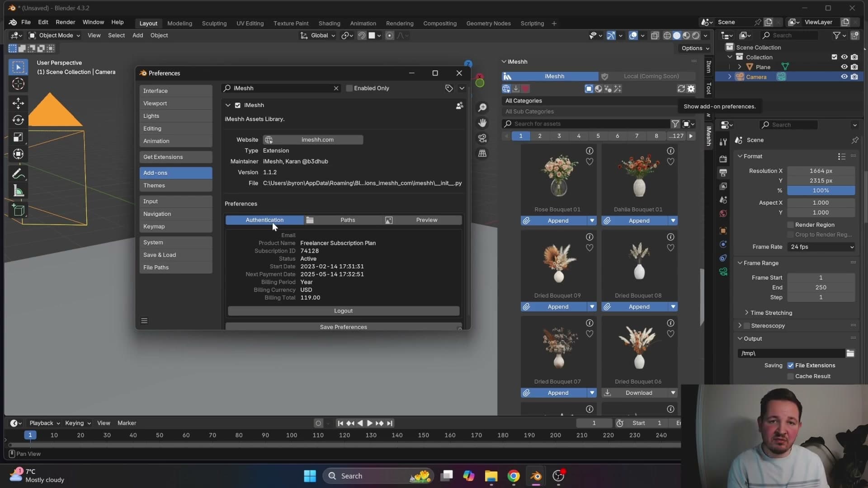Enable the Stereoscopy checkbox
The width and height of the screenshot is (868, 488).
coord(747,326)
